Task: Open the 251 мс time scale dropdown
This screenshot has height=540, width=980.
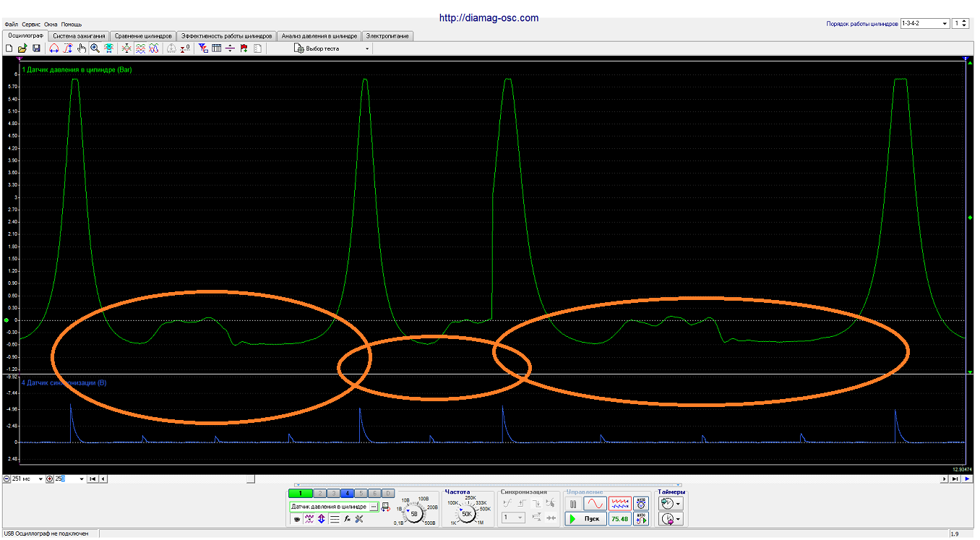Action: pyautogui.click(x=41, y=479)
